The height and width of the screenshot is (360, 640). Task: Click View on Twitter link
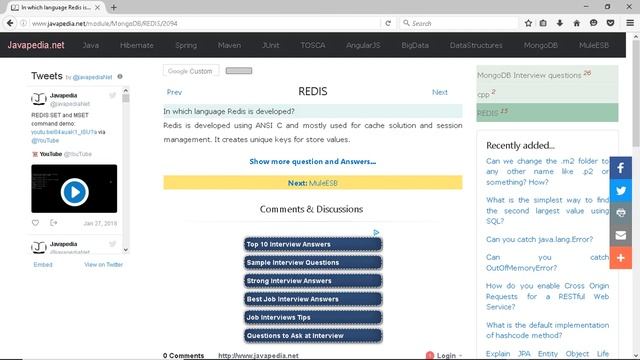pos(104,264)
